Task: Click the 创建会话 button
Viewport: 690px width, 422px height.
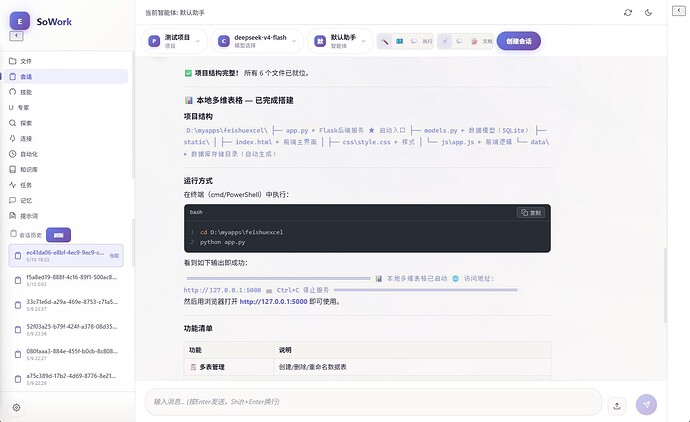Action: coord(519,41)
